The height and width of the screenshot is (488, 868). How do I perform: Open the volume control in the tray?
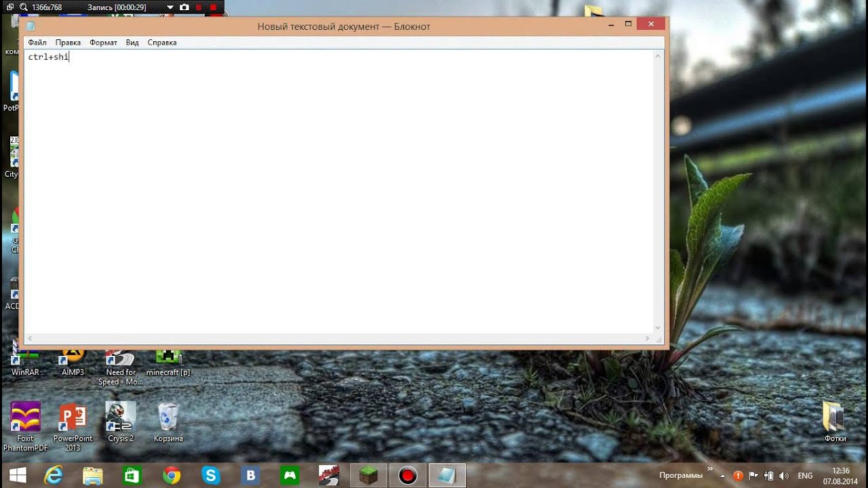tap(785, 476)
